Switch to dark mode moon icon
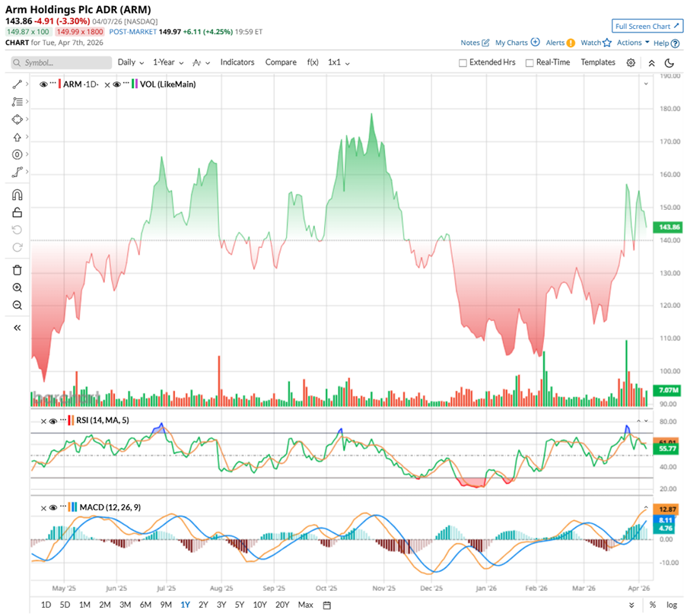The width and height of the screenshot is (687, 616). 670,62
